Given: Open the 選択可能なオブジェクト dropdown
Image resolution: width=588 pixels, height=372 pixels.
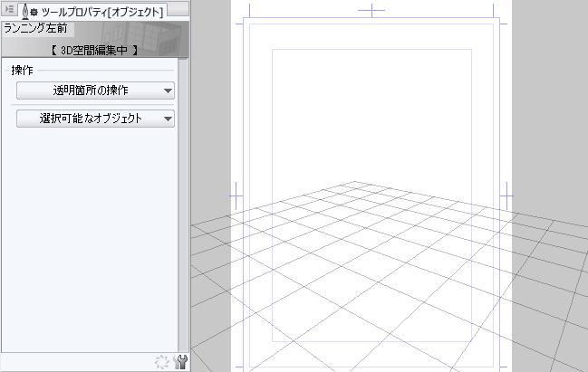Looking at the screenshot, I should [x=95, y=119].
